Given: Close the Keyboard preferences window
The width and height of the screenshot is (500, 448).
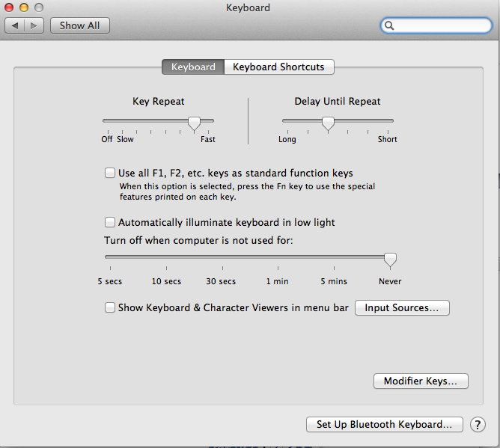Looking at the screenshot, I should click(x=9, y=7).
